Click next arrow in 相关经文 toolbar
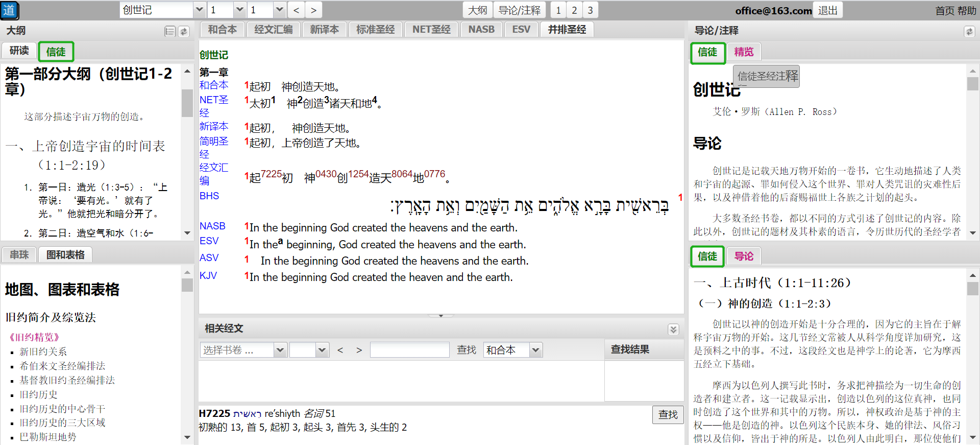This screenshot has width=980, height=445. point(359,350)
